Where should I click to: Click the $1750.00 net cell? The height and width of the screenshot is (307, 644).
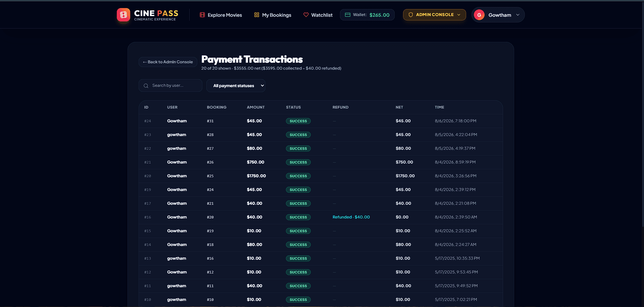pos(405,176)
